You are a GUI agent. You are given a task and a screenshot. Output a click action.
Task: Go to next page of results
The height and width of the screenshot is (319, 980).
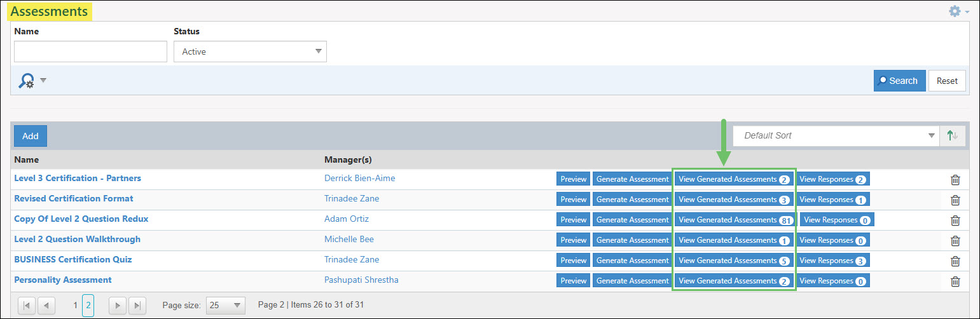118,306
